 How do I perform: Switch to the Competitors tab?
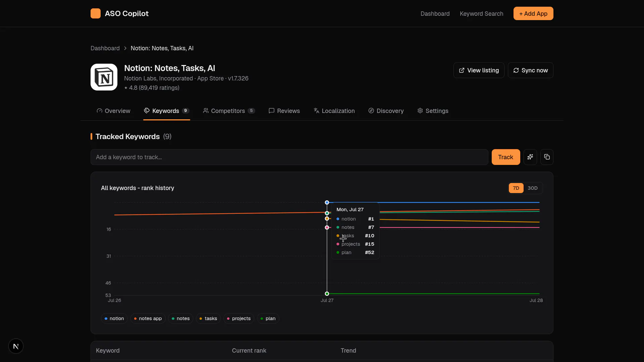coord(229,111)
